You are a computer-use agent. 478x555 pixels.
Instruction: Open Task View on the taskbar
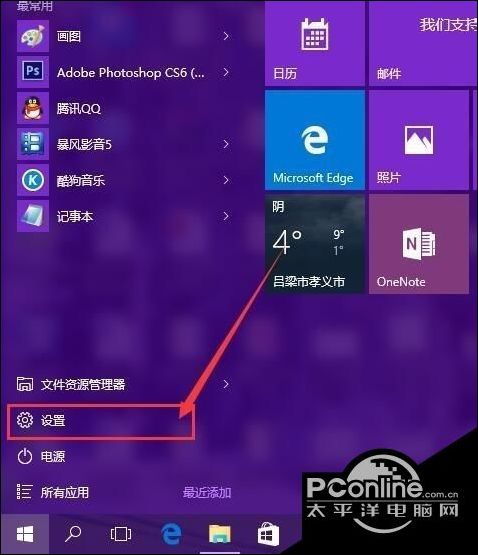(121, 534)
